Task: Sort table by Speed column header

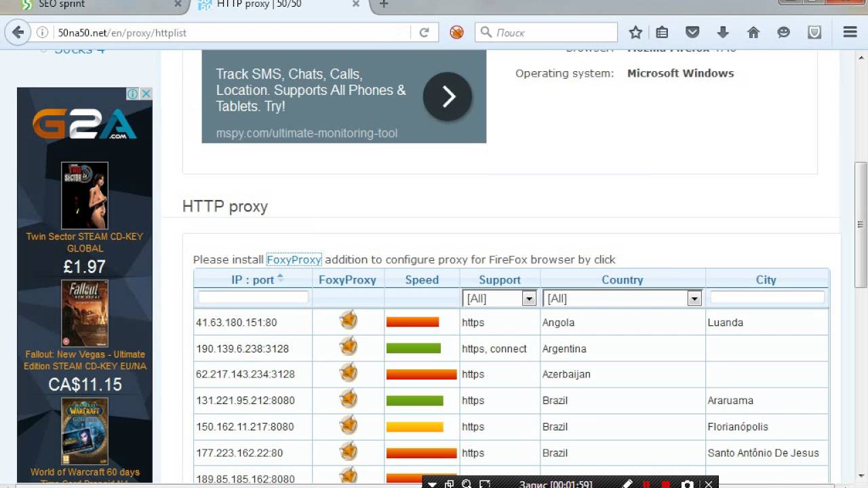Action: (x=422, y=279)
